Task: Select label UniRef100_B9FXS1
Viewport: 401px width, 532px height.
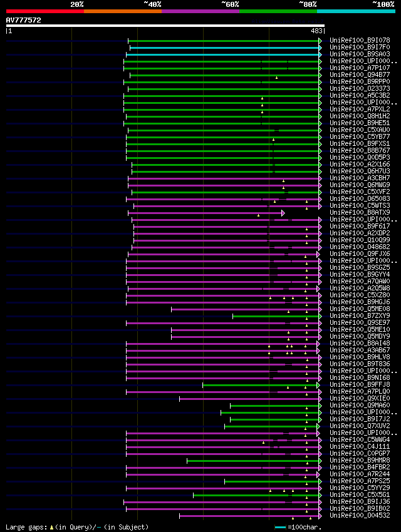Action: point(360,143)
